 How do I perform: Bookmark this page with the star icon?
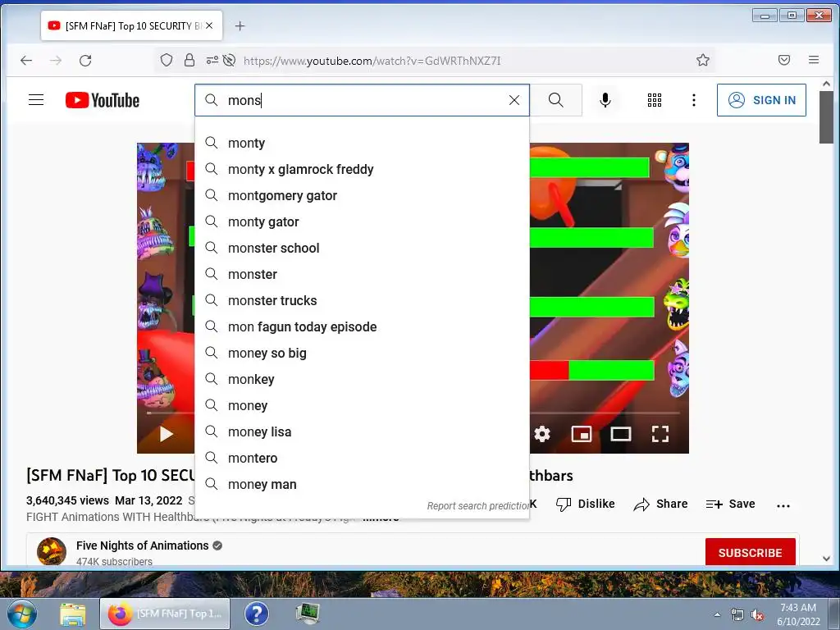pyautogui.click(x=703, y=60)
